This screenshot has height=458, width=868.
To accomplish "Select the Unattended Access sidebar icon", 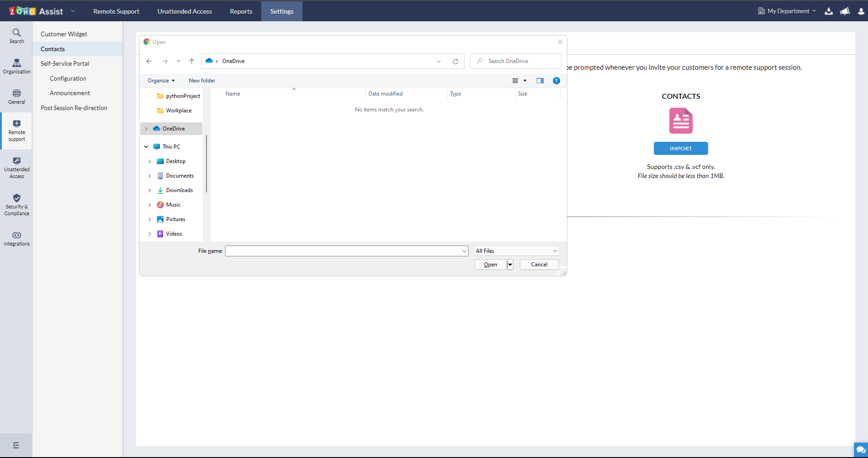I will coord(16,167).
